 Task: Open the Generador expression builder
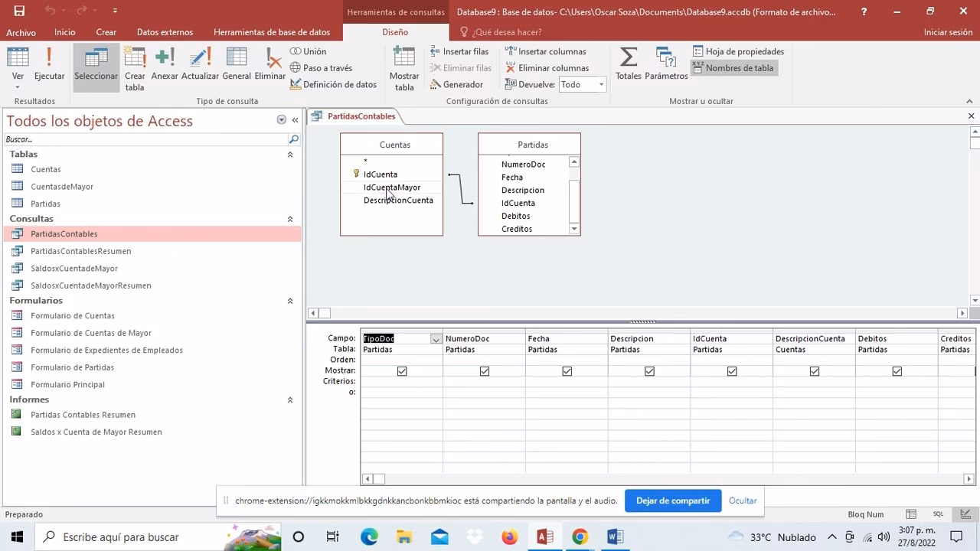(456, 84)
